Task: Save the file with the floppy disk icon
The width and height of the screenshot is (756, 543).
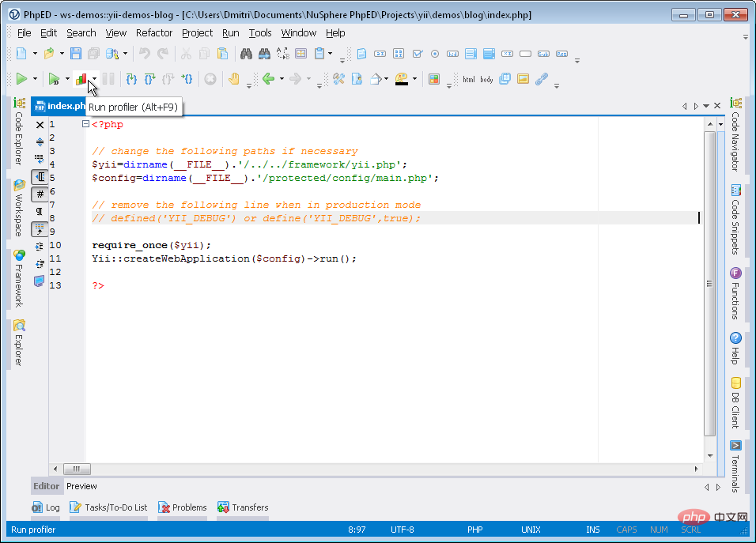Action: tap(76, 54)
